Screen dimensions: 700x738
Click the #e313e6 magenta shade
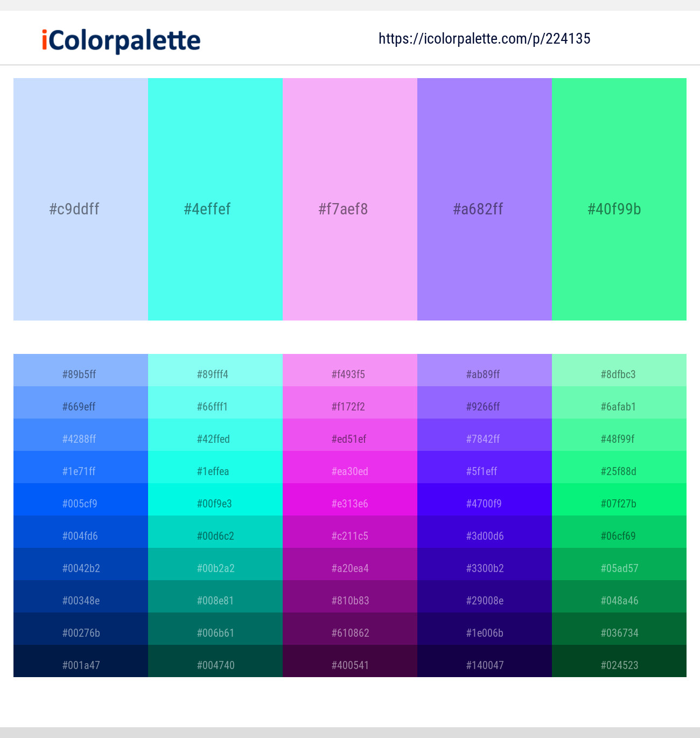[x=349, y=504]
